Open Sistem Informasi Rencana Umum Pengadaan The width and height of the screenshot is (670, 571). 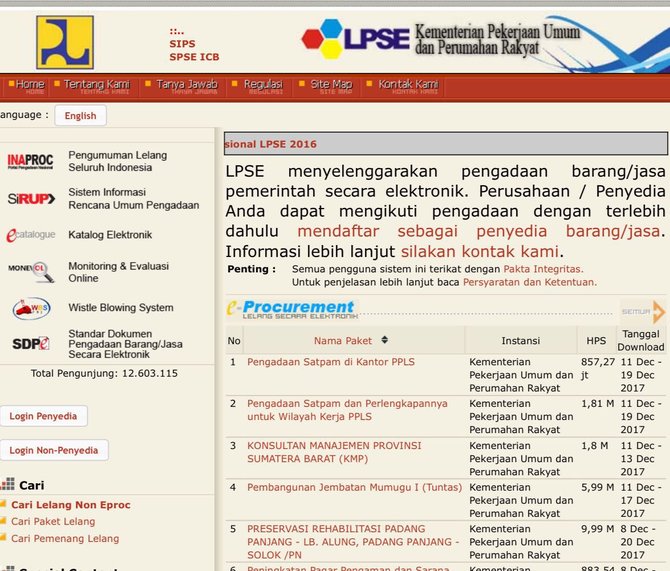click(x=134, y=199)
